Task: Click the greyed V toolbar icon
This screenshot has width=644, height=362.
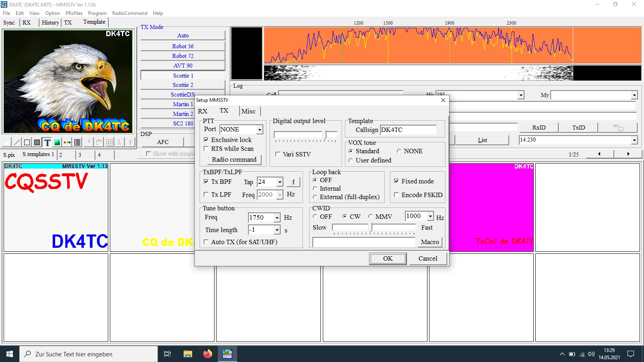Action: [x=89, y=142]
